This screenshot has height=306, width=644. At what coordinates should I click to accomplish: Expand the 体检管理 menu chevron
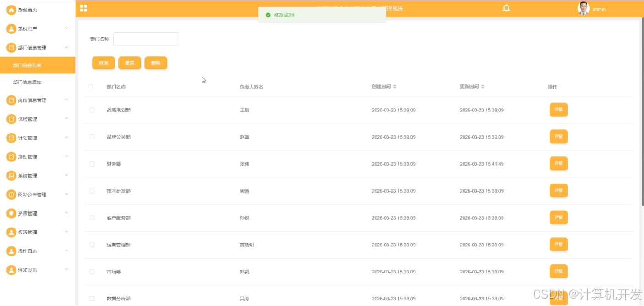point(66,119)
